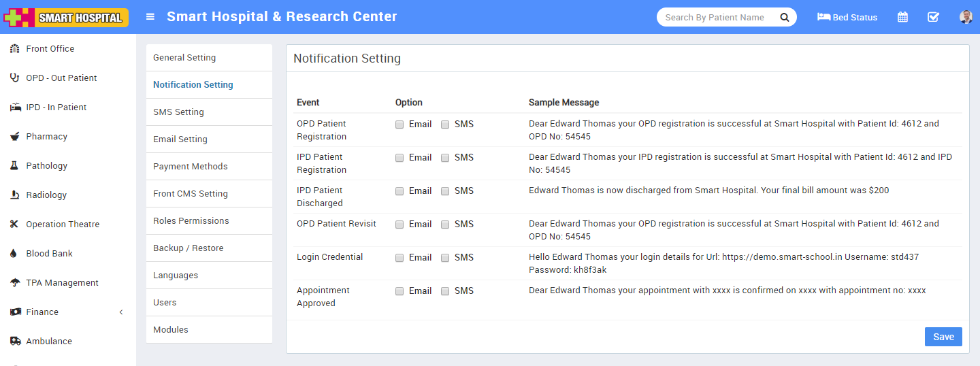Click the search magnifier icon
Image resolution: width=980 pixels, height=366 pixels.
[784, 17]
